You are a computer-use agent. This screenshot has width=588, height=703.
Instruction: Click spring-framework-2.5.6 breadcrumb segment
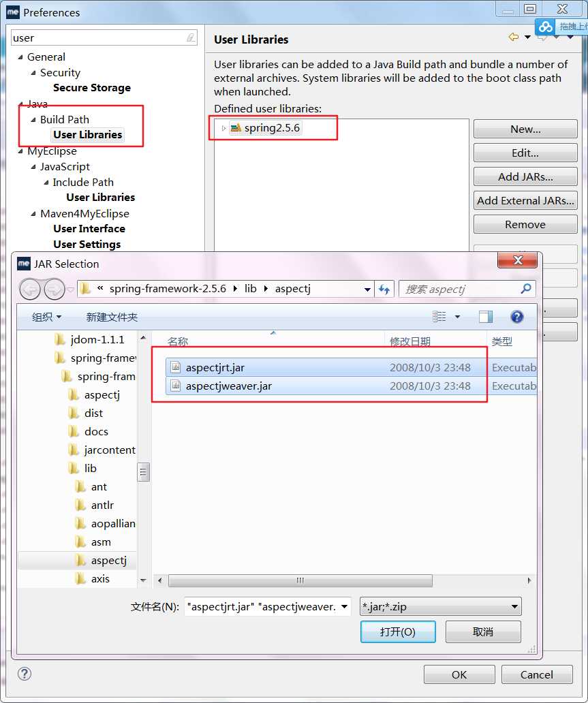168,289
